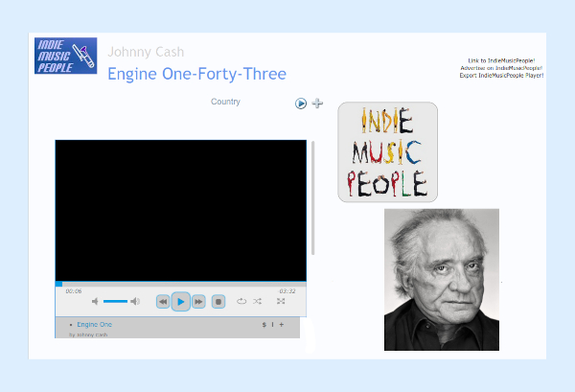Click Advertise on IndieMusicPeople!
Image resolution: width=575 pixels, height=392 pixels.
click(x=501, y=68)
